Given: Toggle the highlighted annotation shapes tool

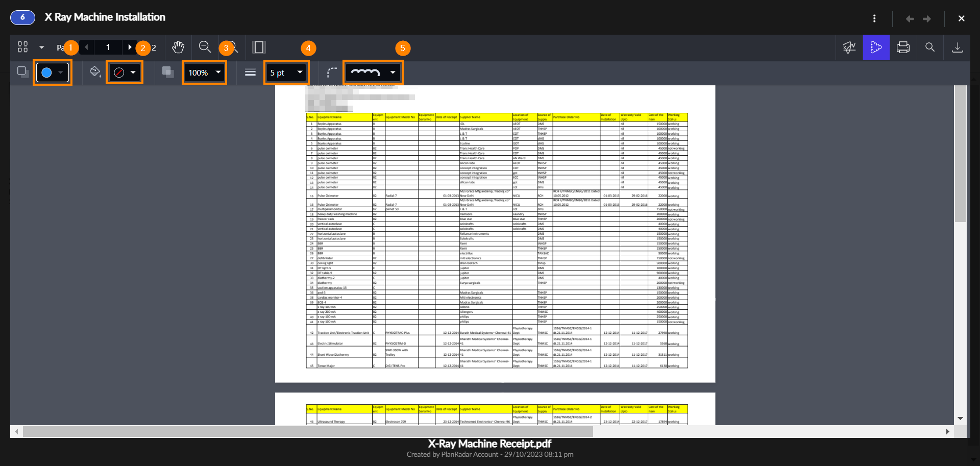Looking at the screenshot, I should (876, 47).
